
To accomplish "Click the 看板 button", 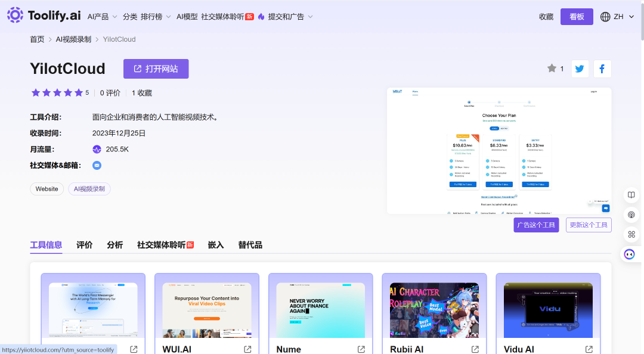I will coord(577,17).
